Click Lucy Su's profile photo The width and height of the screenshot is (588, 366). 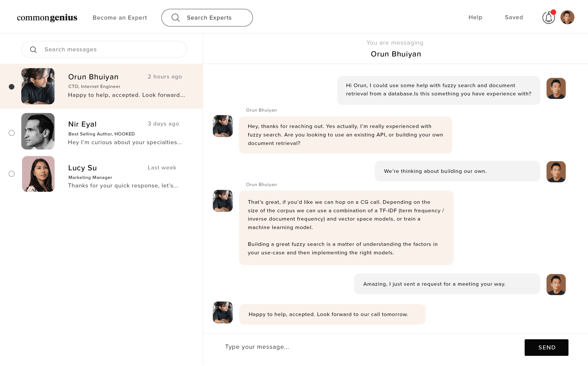click(x=38, y=174)
